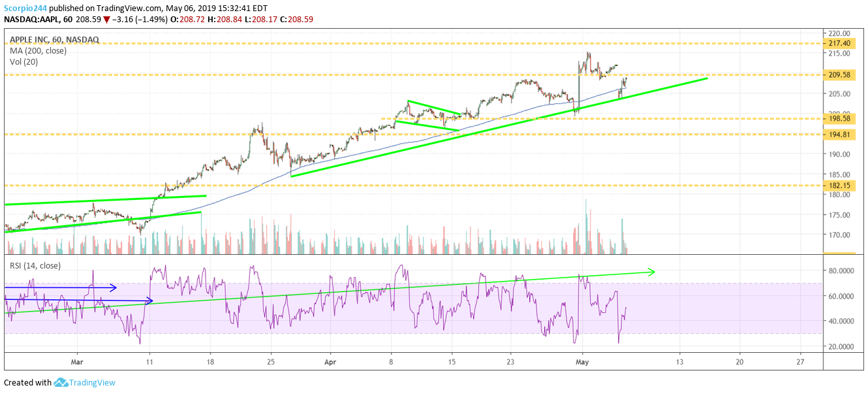Select the Vol (20) volume indicator label
The height and width of the screenshot is (394, 868).
point(22,61)
